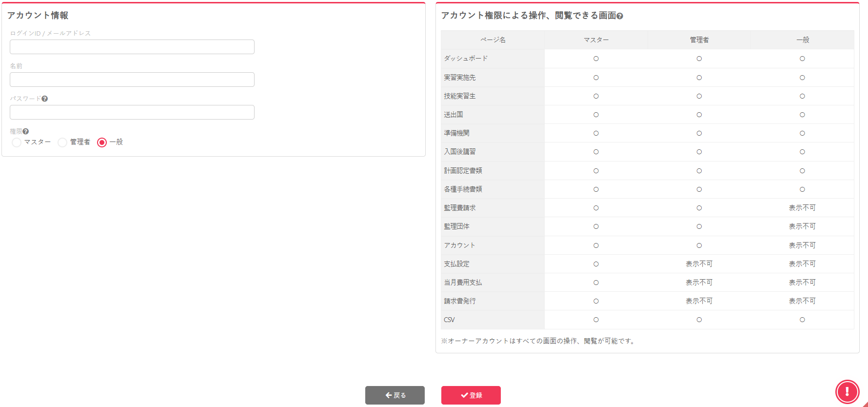Select the 管理者 radio button
868x407 pixels.
coord(62,142)
